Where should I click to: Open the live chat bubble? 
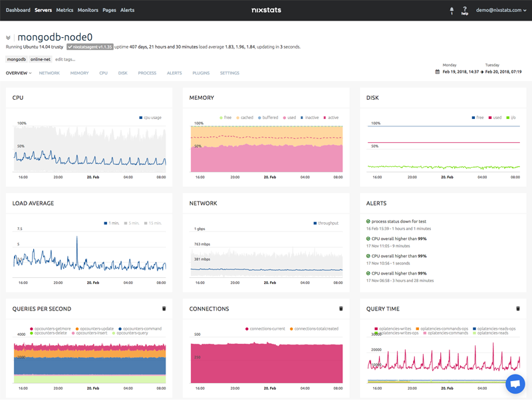point(515,384)
